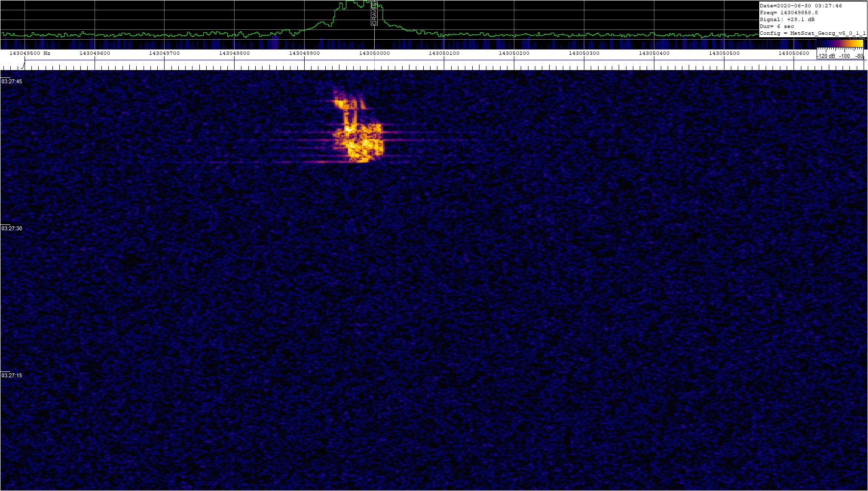
Task: Click the GRAVES frequency marker label
Action: 374,14
